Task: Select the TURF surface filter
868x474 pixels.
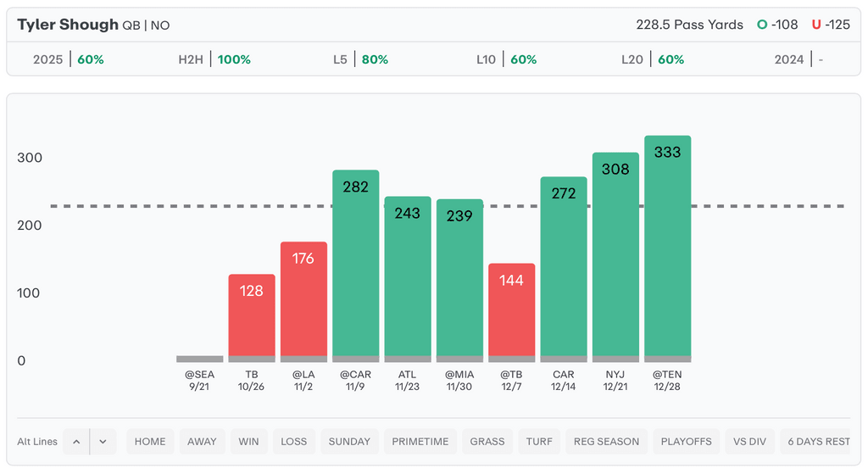Action: [539, 442]
